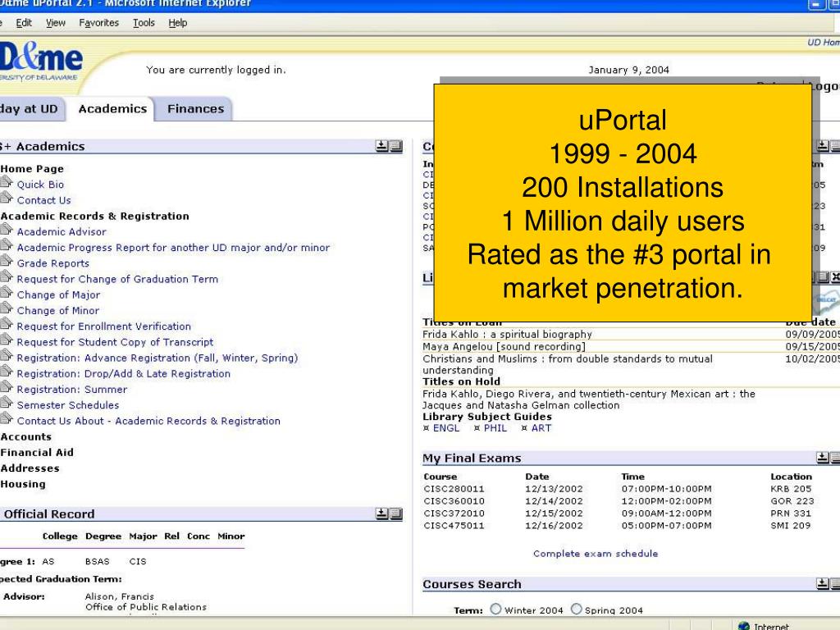
Task: Open the Quick Bio link
Action: point(40,185)
